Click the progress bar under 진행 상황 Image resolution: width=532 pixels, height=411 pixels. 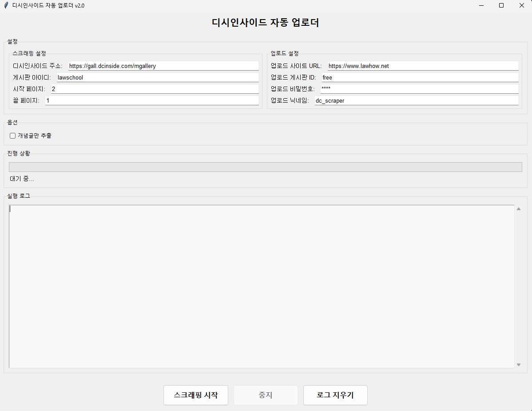[265, 167]
